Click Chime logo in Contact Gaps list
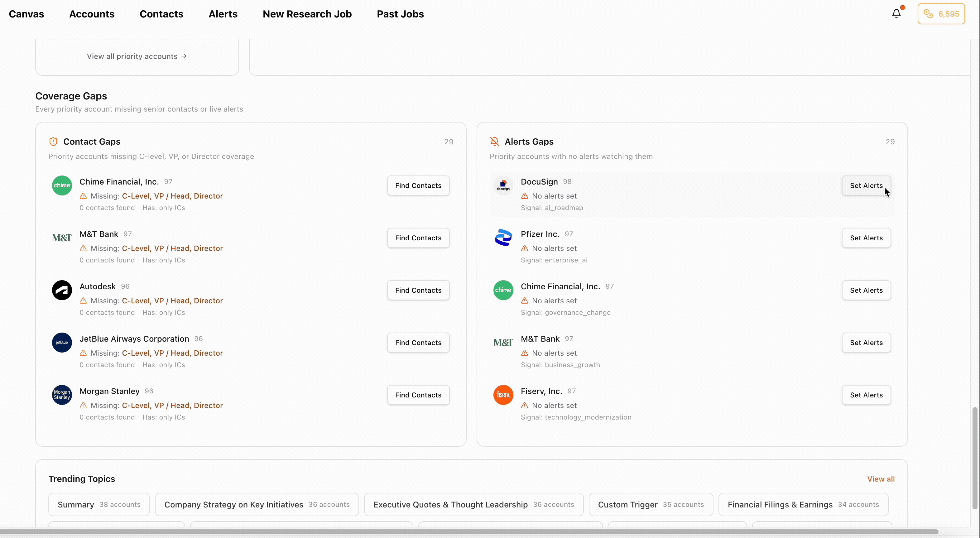 tap(62, 186)
